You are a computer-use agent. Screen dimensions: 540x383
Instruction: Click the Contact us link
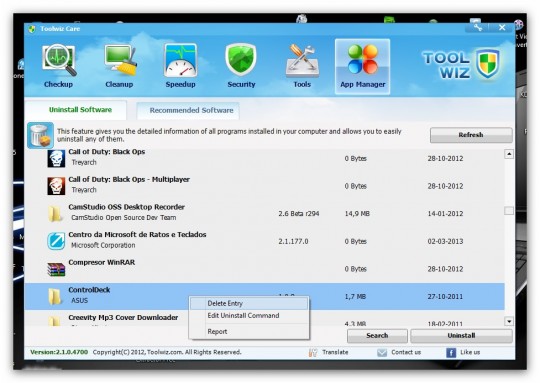tap(406, 352)
